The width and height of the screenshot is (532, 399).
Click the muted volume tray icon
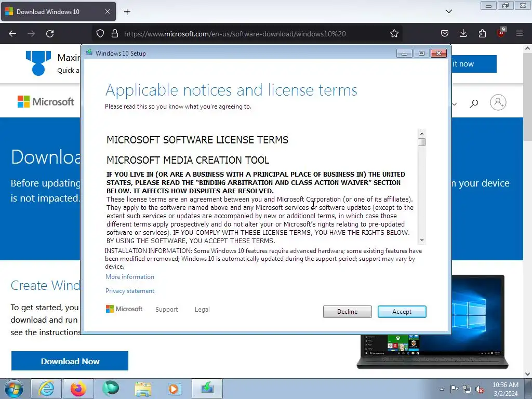coord(480,389)
